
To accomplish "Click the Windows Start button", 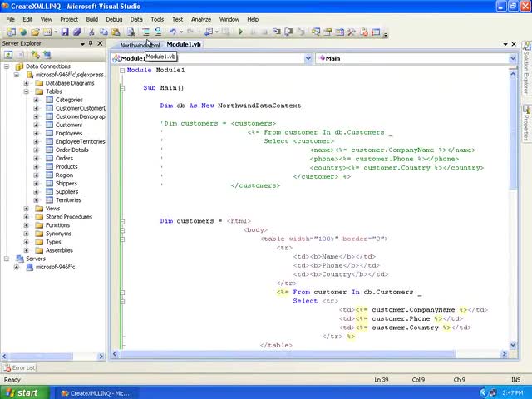I will 22,392.
